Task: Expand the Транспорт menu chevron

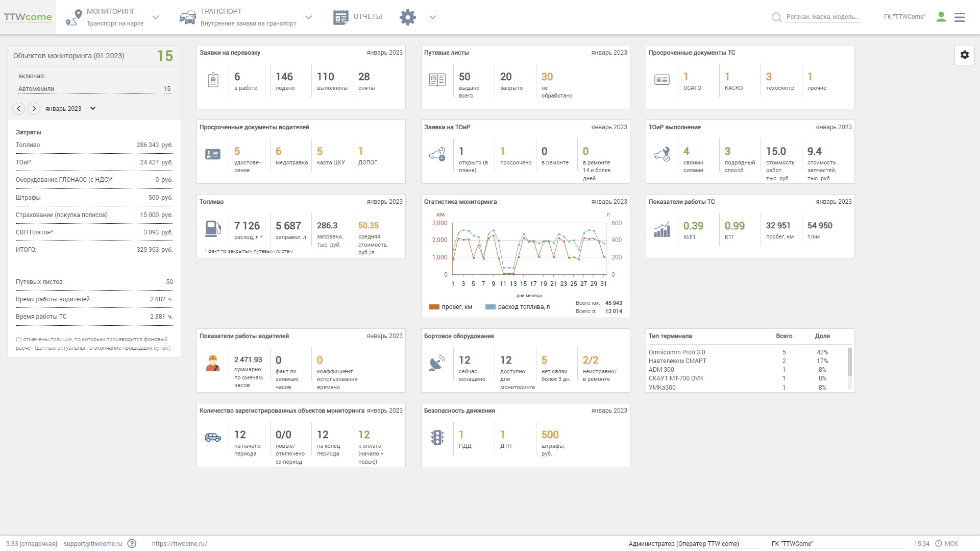Action: pyautogui.click(x=308, y=17)
